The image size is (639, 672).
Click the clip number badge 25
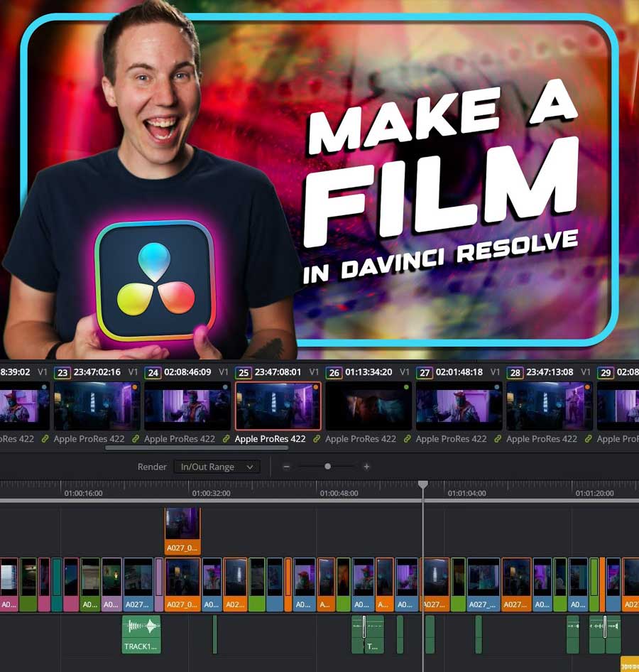pyautogui.click(x=244, y=372)
